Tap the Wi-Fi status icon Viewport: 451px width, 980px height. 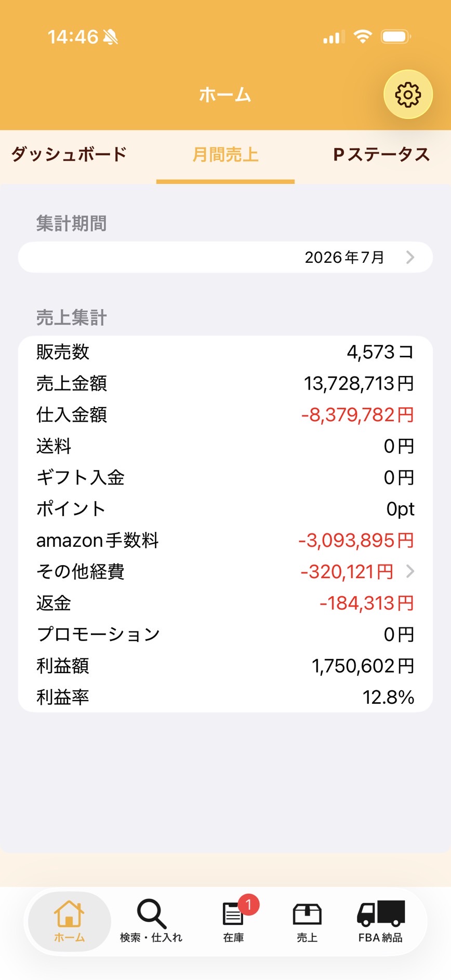tap(363, 36)
